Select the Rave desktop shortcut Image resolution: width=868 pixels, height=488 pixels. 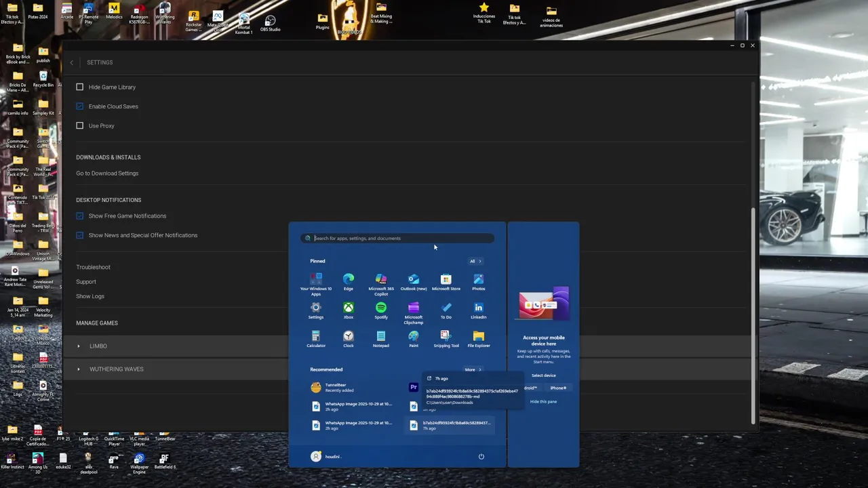pyautogui.click(x=114, y=462)
